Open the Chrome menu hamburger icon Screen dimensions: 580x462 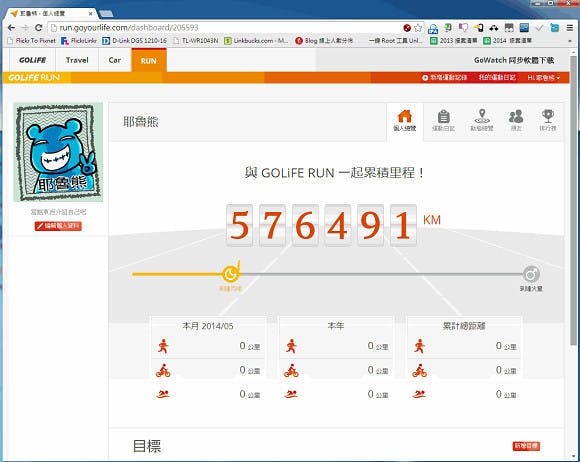570,28
